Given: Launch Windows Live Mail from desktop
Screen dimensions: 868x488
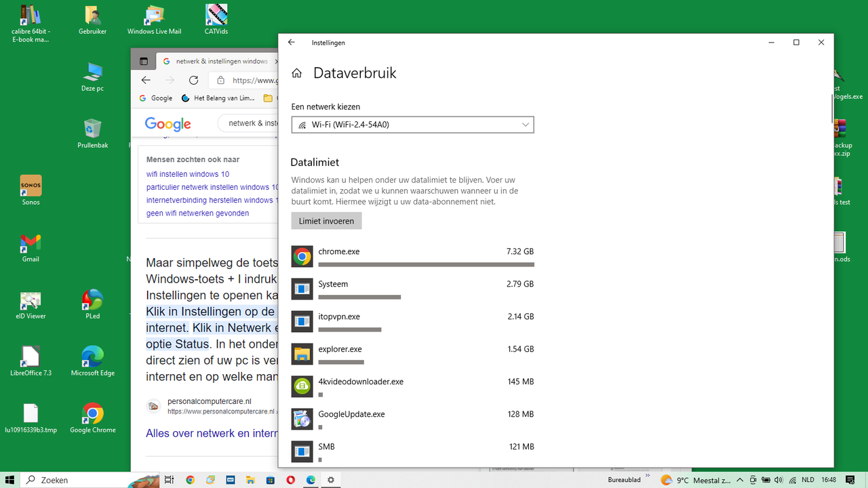Looking at the screenshot, I should [x=155, y=20].
